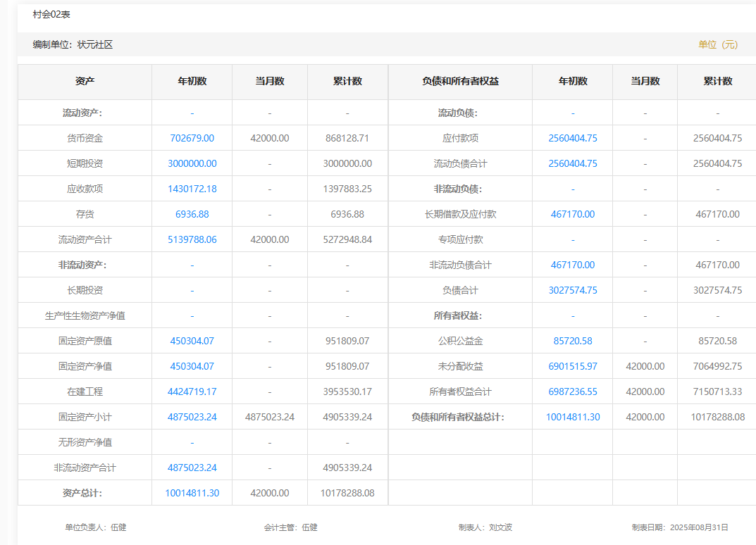The image size is (756, 545).
Task: Click the 货币资金 cumulative cell 868128.71
Action: click(347, 138)
